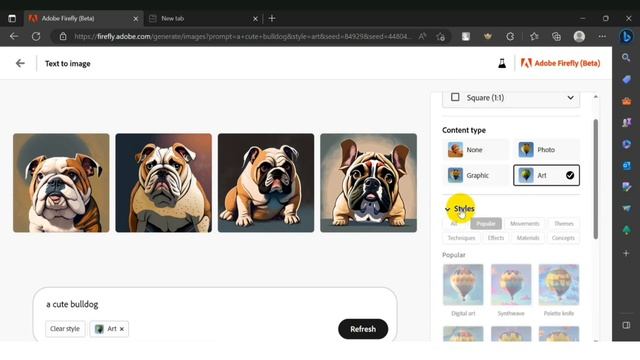Open the first bulldog image on tan background
The image size is (640, 360).
[x=61, y=183]
